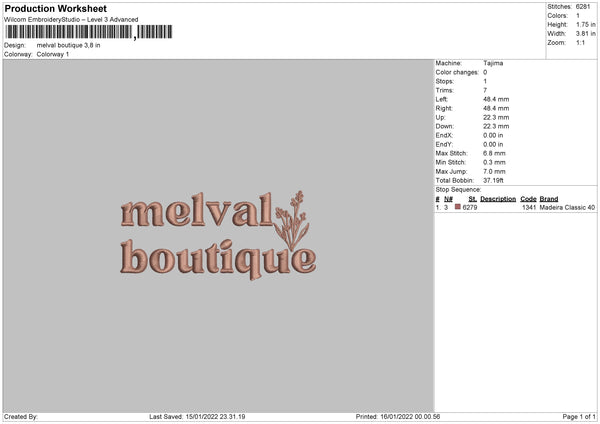Click the Production Worksheet title
600x424 pixels.
tap(55, 9)
